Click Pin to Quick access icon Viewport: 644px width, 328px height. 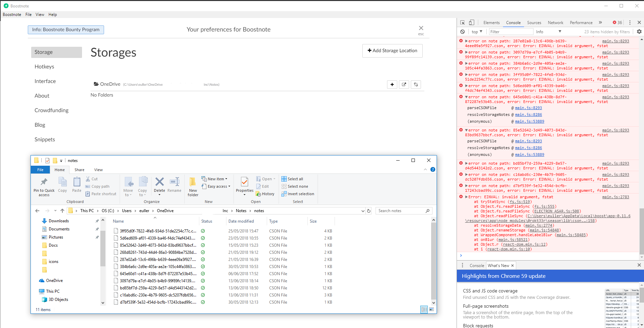click(x=44, y=187)
